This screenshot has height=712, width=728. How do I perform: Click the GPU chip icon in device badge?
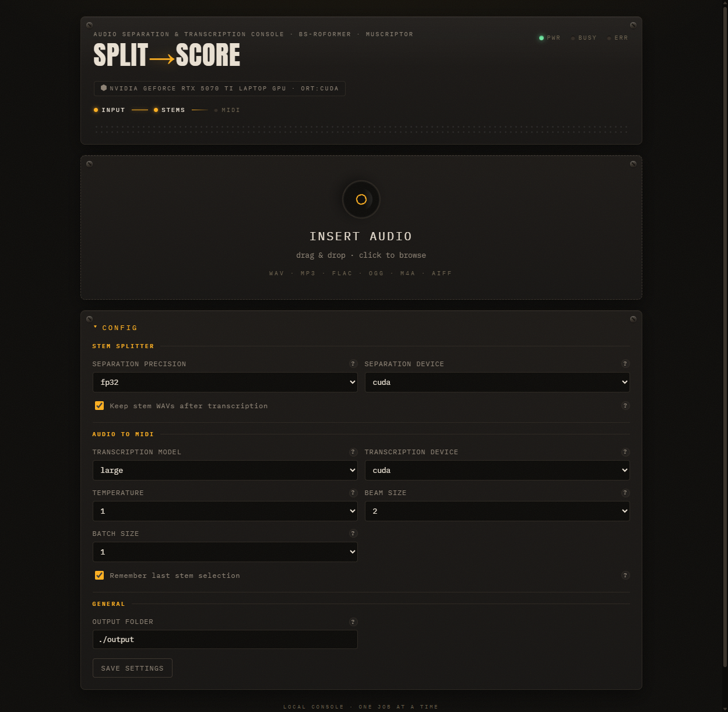pos(104,88)
